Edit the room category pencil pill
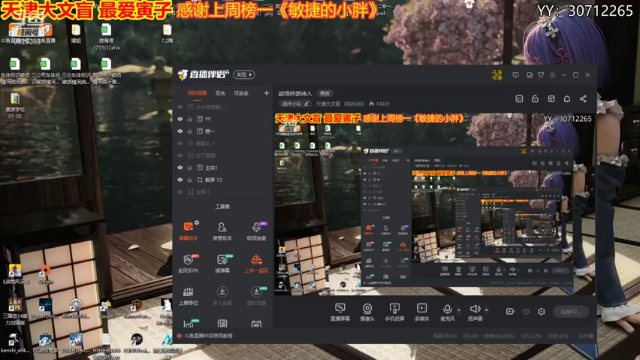This screenshot has height=360, width=640. tap(296, 104)
